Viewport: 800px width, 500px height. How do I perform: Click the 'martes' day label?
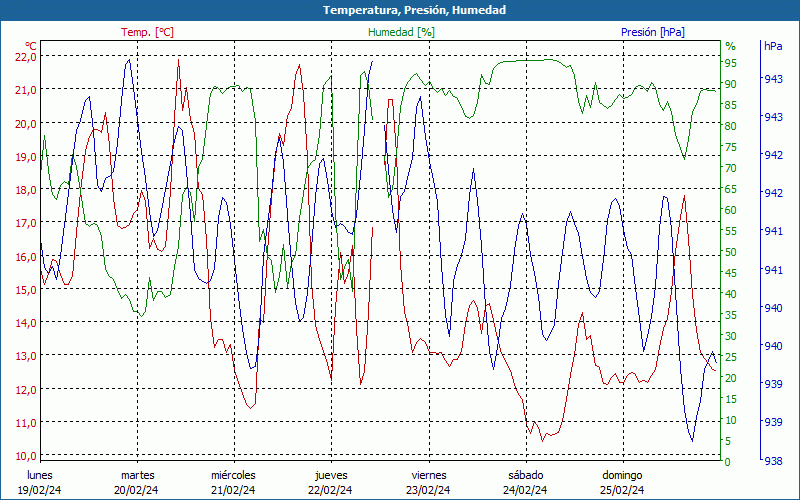(137, 476)
